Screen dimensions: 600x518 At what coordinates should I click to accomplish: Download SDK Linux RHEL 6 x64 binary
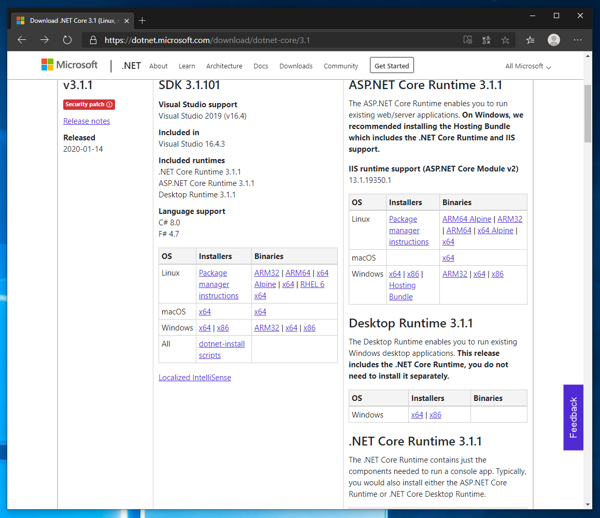coord(289,290)
